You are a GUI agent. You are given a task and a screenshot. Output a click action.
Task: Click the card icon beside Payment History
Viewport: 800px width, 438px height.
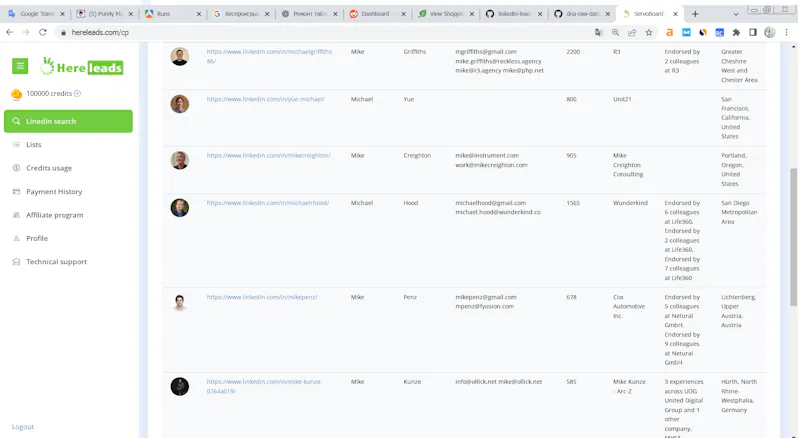16,191
